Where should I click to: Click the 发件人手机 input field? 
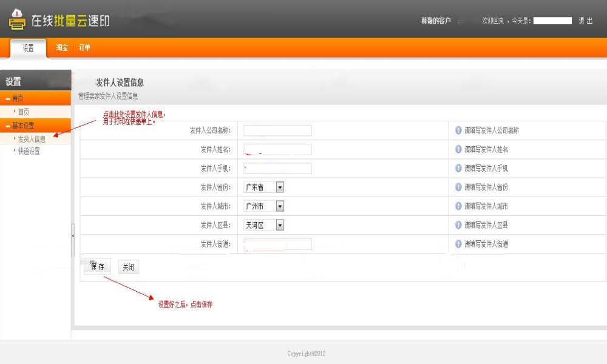277,168
